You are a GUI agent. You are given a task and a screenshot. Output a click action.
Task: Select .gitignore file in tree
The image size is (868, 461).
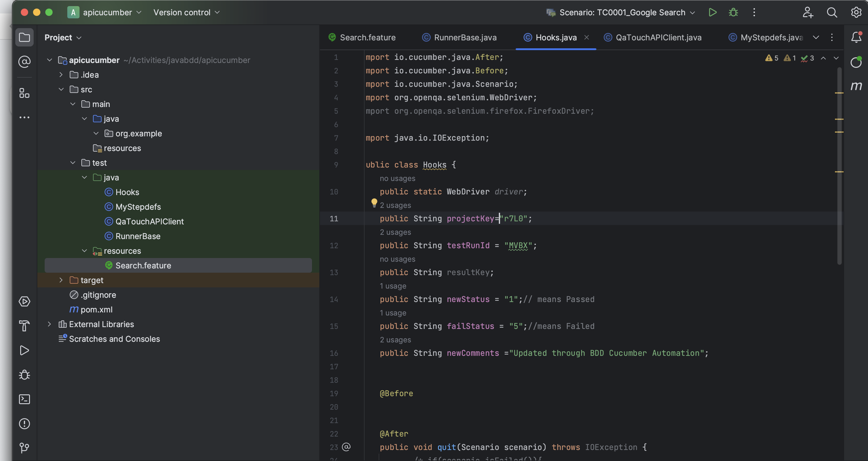93,295
